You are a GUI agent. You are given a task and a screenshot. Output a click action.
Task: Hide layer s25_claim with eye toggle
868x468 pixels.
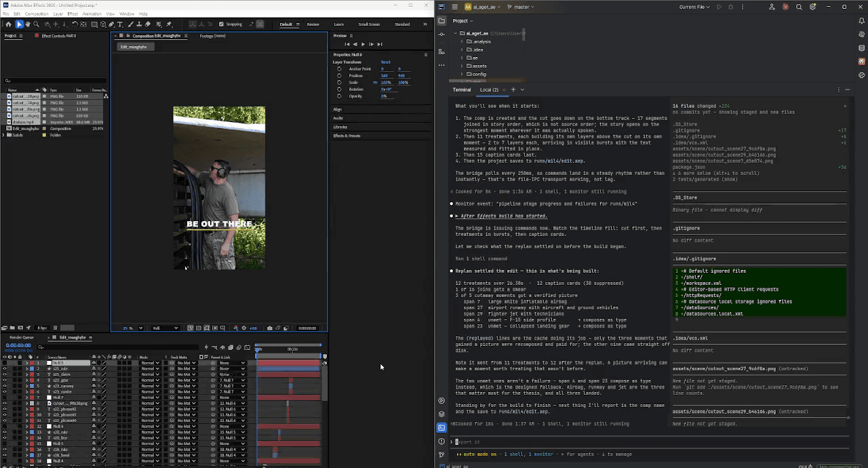tap(5, 374)
